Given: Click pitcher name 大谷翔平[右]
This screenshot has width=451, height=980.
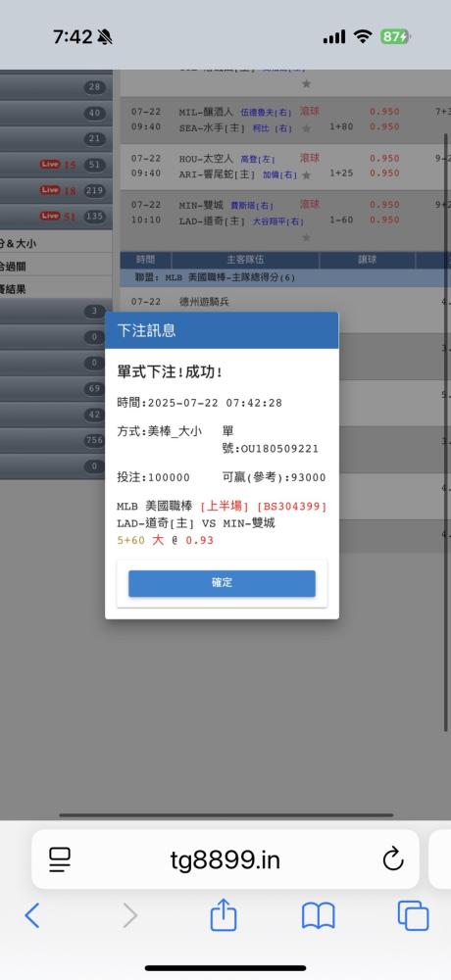Looking at the screenshot, I should click(277, 221).
